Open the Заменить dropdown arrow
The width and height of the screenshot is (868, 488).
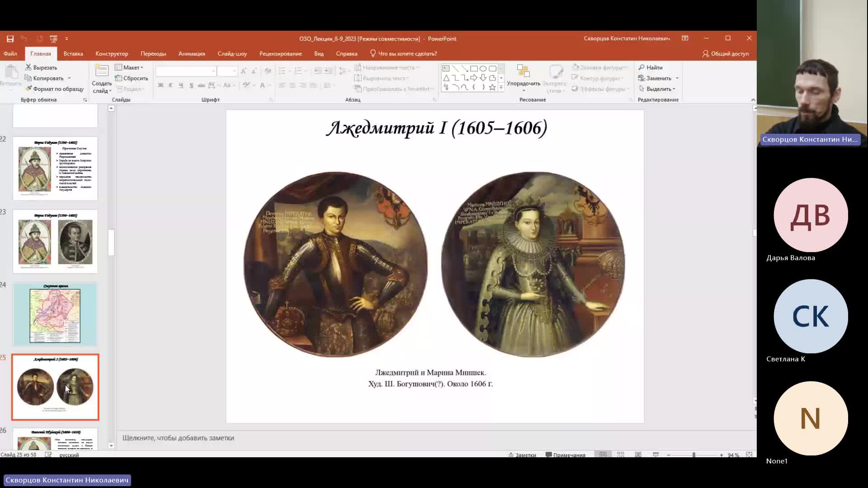tap(677, 79)
